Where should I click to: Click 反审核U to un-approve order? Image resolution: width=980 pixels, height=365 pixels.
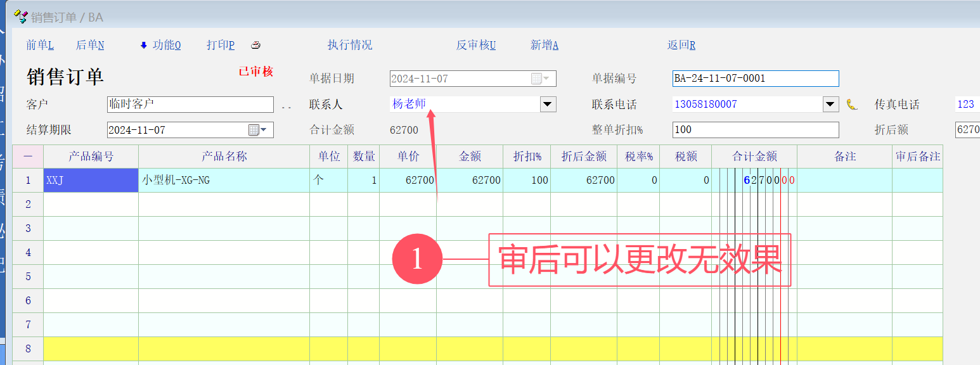click(x=475, y=45)
